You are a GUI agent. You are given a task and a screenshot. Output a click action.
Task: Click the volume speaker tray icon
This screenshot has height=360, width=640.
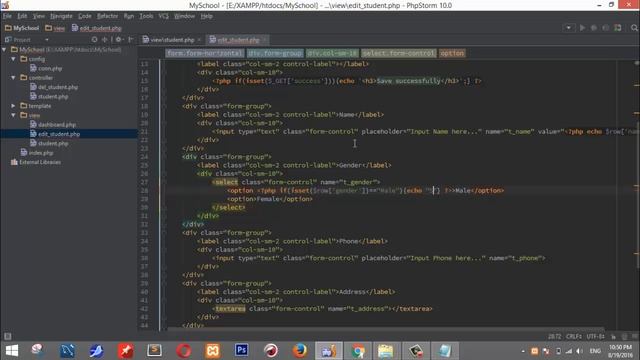(x=580, y=351)
